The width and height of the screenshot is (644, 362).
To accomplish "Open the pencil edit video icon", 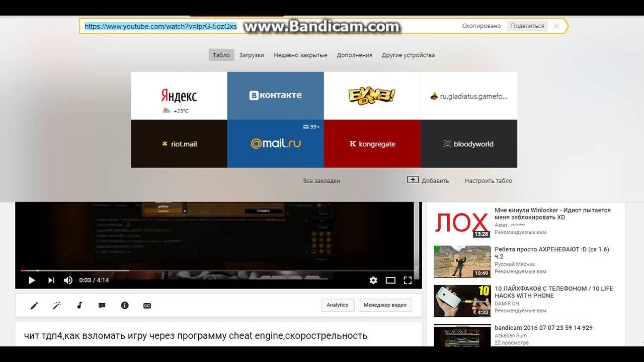I will pyautogui.click(x=34, y=305).
